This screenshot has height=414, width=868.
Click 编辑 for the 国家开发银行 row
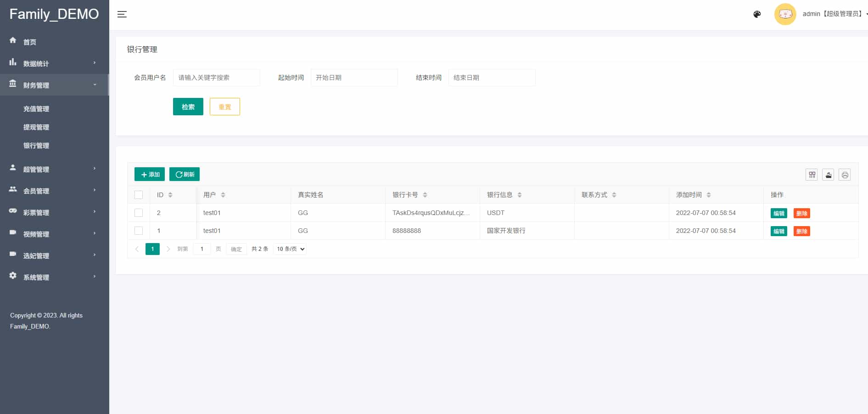pyautogui.click(x=779, y=231)
